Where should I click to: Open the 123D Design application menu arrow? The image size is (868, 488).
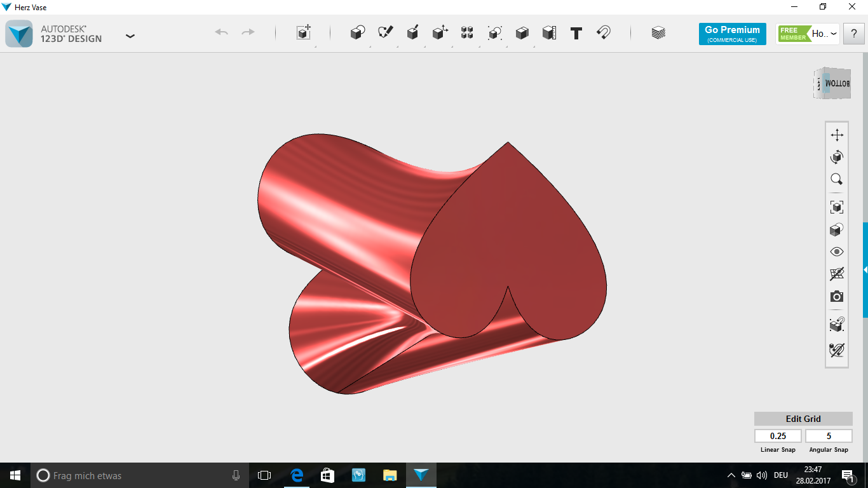[130, 36]
